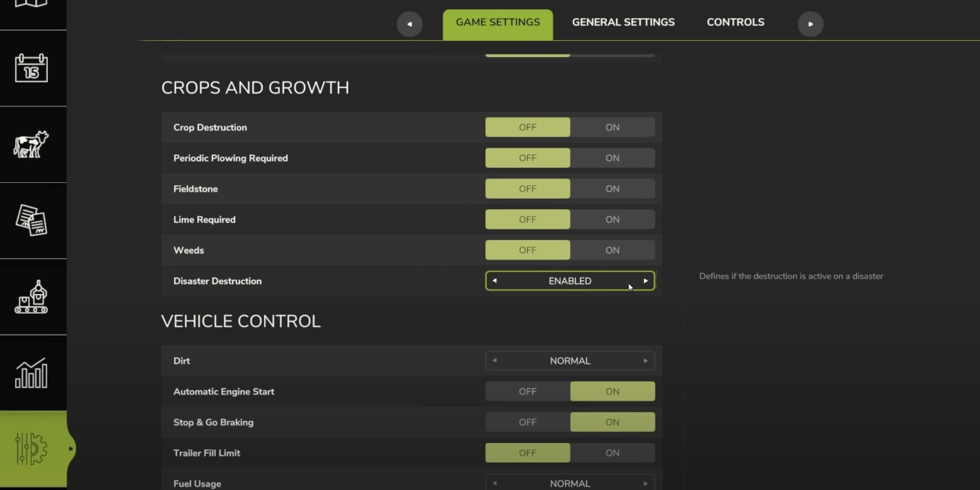Decrease Fuel Usage with left arrow

tap(495, 484)
